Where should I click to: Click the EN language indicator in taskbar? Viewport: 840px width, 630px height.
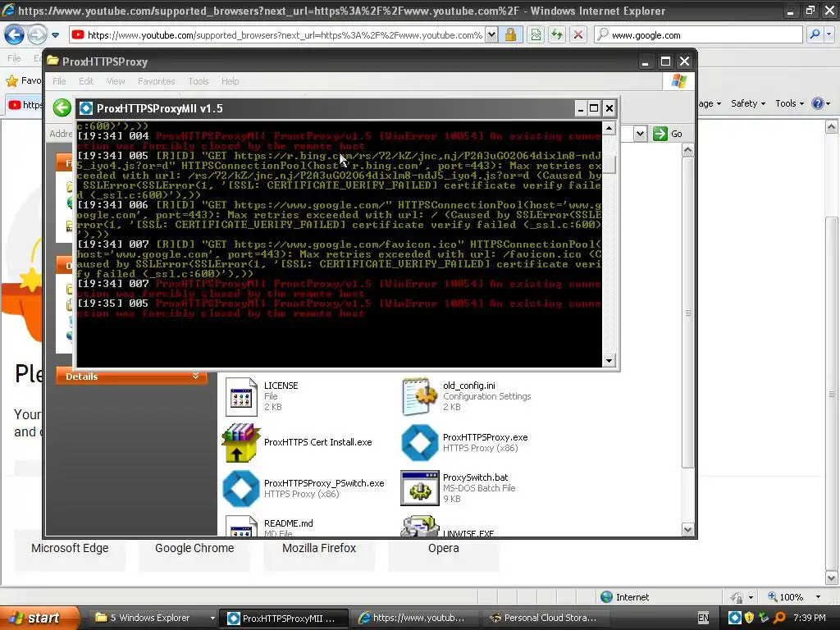703,618
